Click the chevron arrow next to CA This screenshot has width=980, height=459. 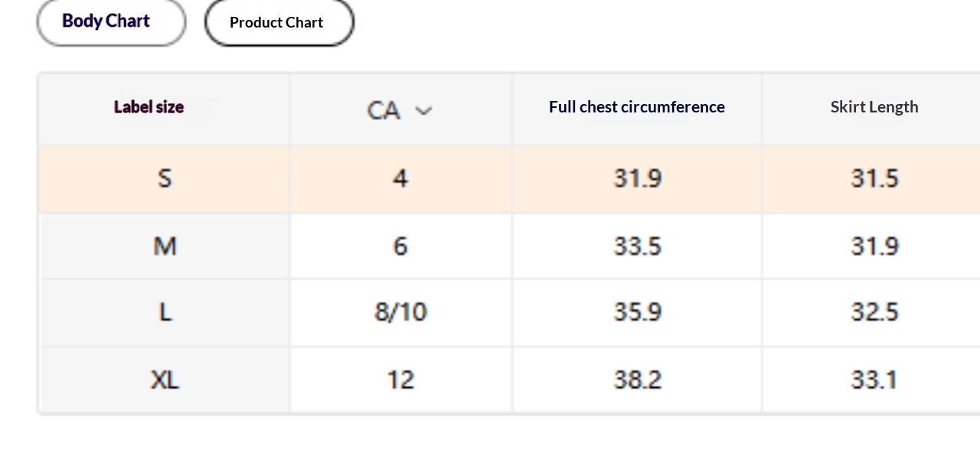tap(423, 111)
